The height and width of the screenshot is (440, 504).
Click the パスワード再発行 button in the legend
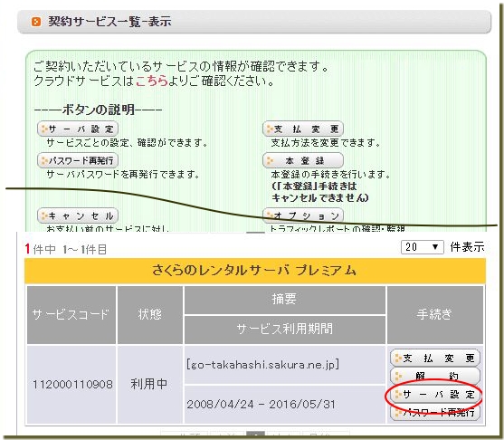(78, 160)
